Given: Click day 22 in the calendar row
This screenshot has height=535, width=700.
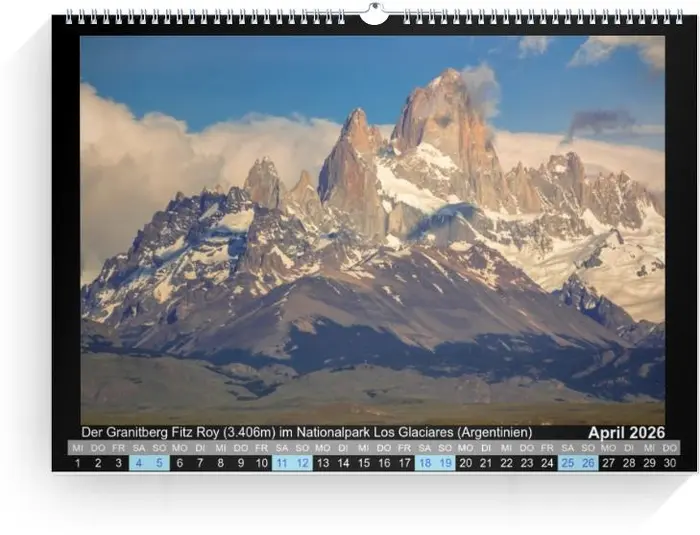Looking at the screenshot, I should (507, 463).
